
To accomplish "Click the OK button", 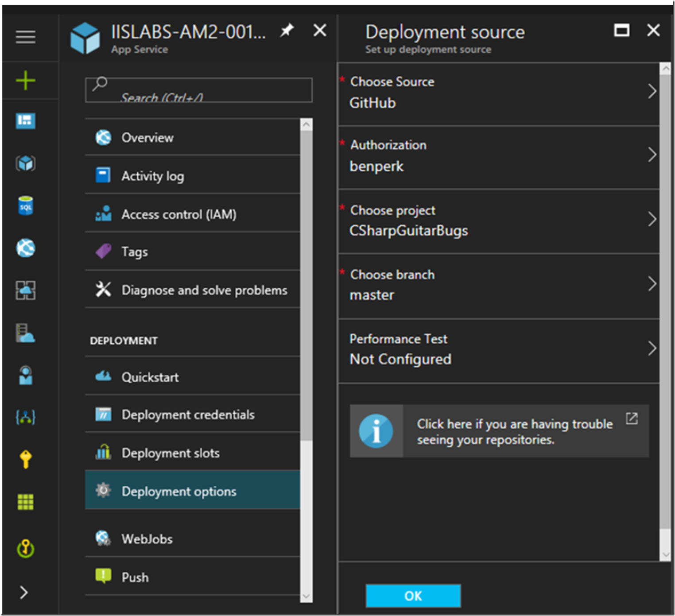I will pos(413,596).
